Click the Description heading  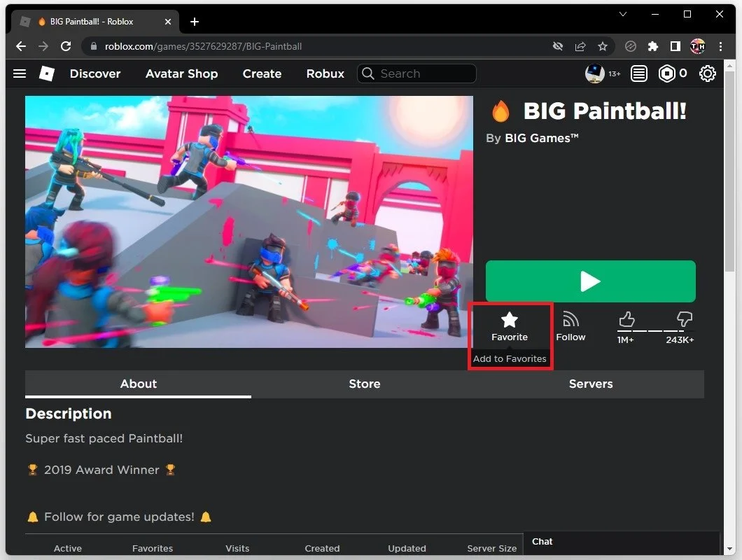click(x=69, y=414)
